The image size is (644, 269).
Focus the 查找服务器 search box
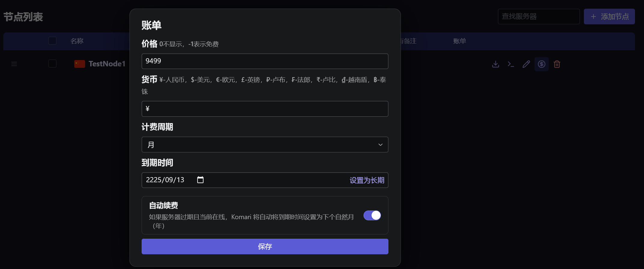[x=538, y=17]
